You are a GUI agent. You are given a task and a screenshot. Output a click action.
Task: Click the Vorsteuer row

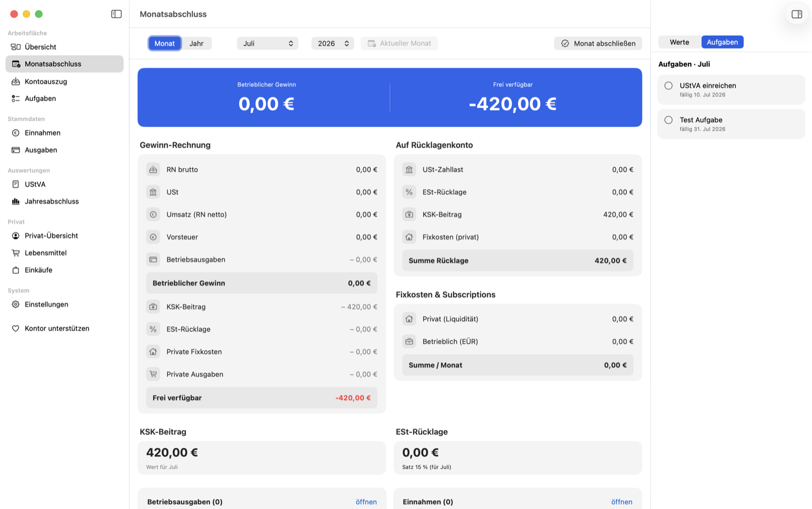(261, 237)
